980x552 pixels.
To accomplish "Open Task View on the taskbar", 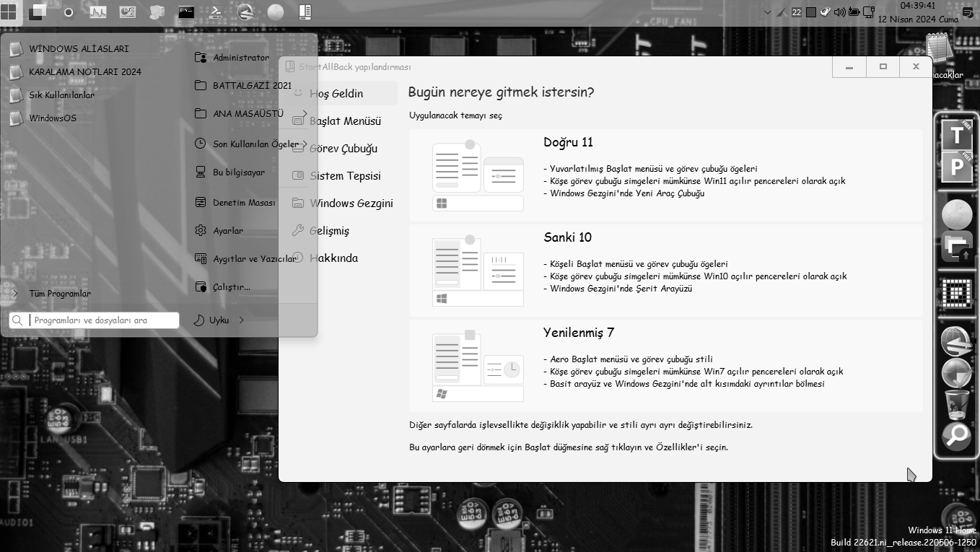I will click(38, 12).
